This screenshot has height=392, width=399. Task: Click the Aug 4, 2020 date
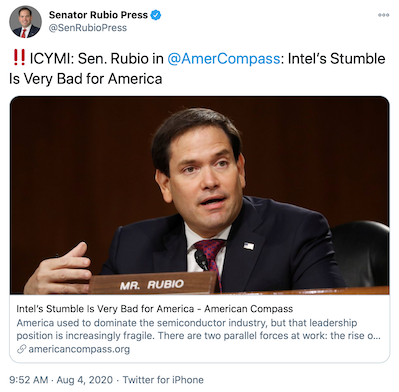click(x=85, y=380)
